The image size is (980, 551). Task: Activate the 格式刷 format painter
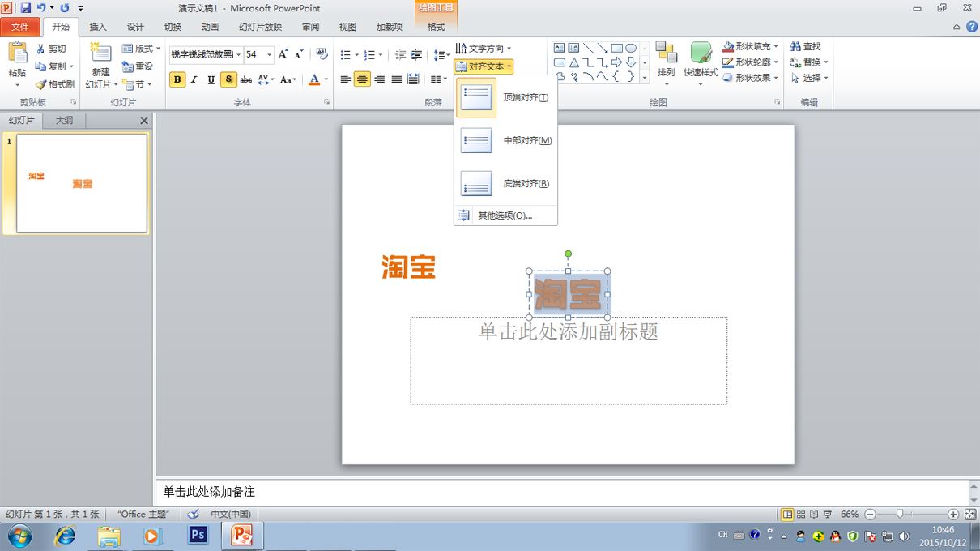(55, 84)
